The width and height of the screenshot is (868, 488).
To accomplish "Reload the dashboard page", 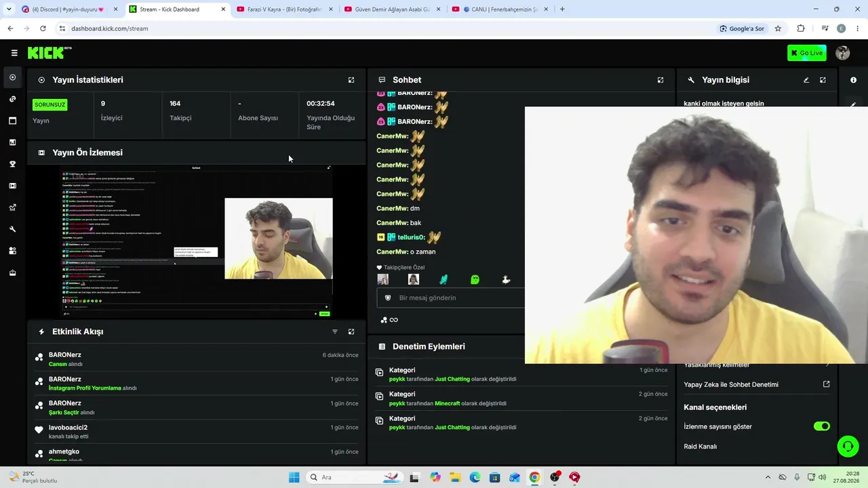I will (43, 28).
